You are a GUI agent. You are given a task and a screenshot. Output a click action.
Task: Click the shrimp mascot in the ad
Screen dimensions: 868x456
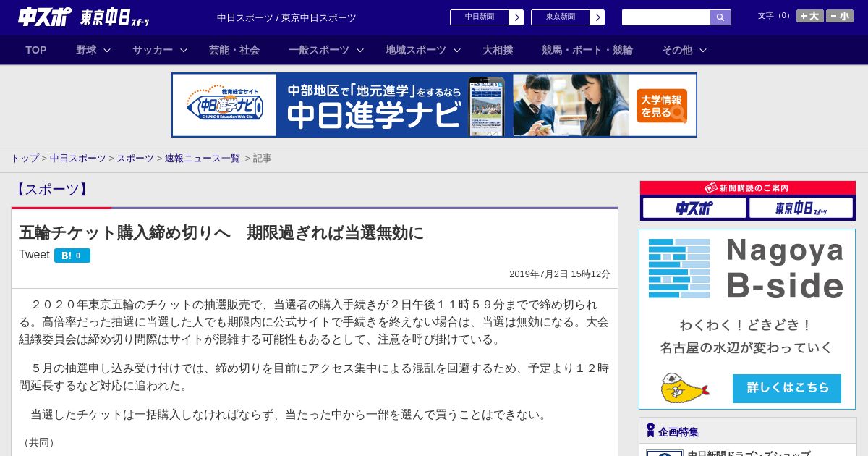coord(684,389)
